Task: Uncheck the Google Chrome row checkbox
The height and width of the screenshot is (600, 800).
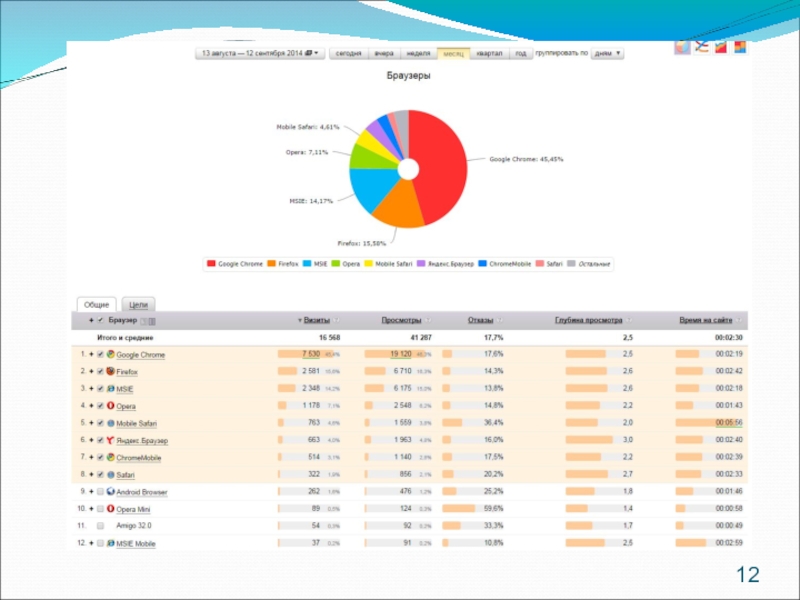Action: [100, 355]
